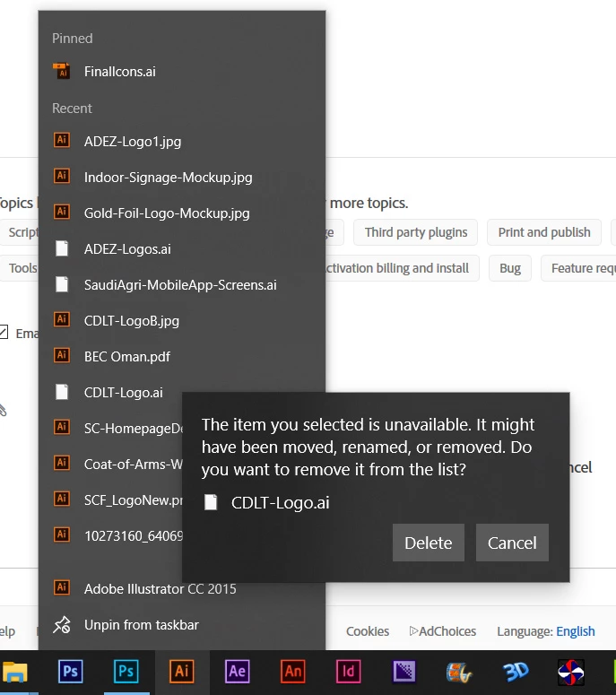Click the file icon beside CDLT-Logo.ai in dialog
This screenshot has height=695, width=616.
[211, 502]
